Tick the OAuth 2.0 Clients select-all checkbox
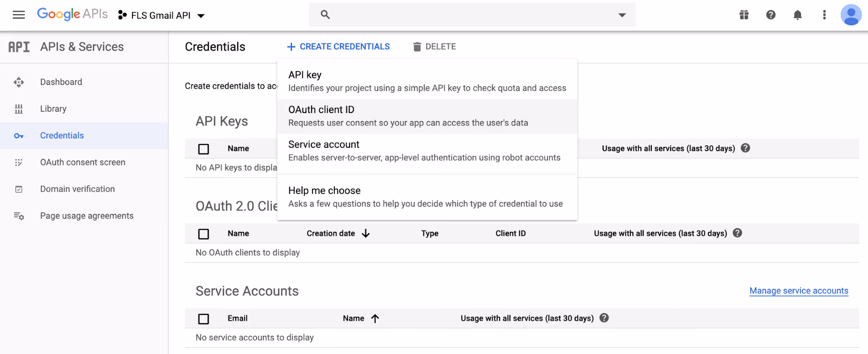 pyautogui.click(x=204, y=234)
